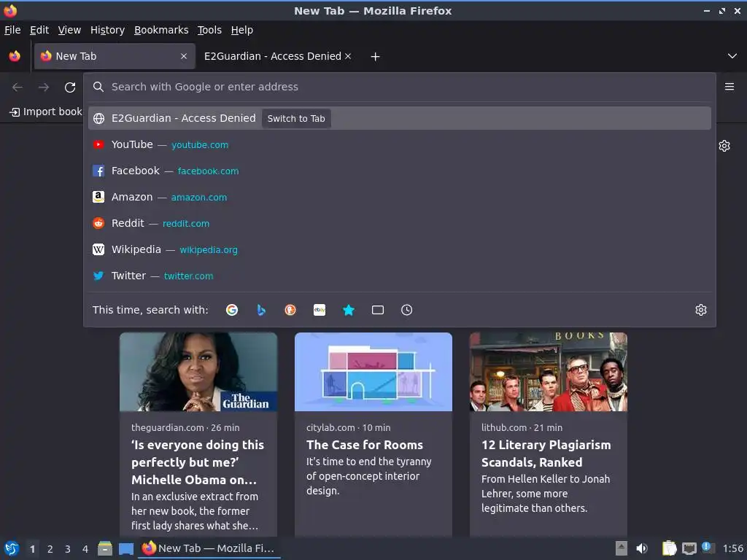Switch to the New Tab tab
Image resolution: width=747 pixels, height=560 pixels.
point(115,56)
